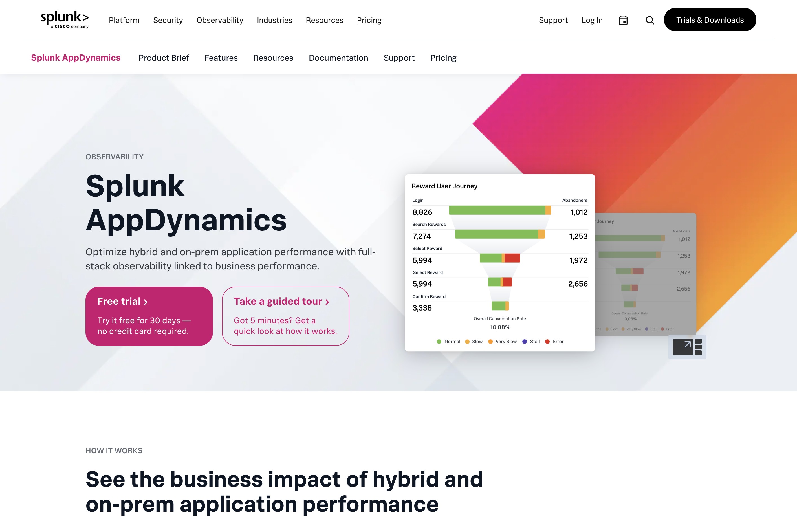Image resolution: width=797 pixels, height=532 pixels.
Task: Click the Normal legend green dot
Action: [x=439, y=342]
